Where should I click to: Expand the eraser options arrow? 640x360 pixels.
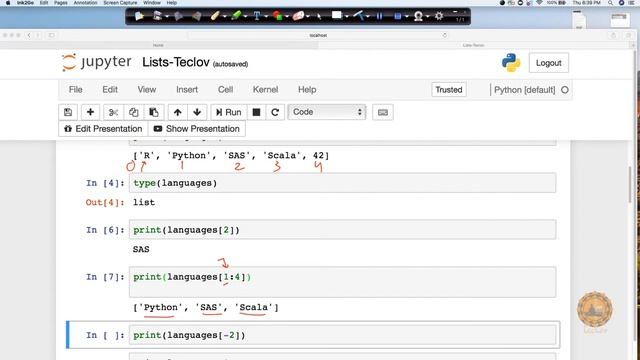click(x=308, y=17)
